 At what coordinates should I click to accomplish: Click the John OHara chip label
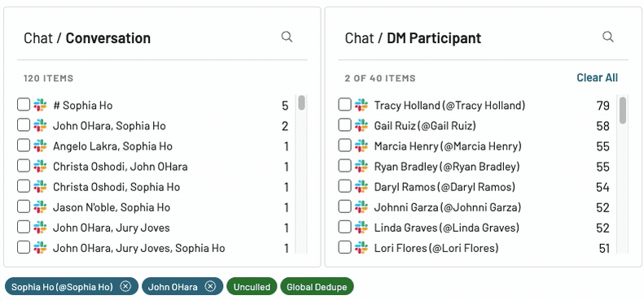point(173,287)
